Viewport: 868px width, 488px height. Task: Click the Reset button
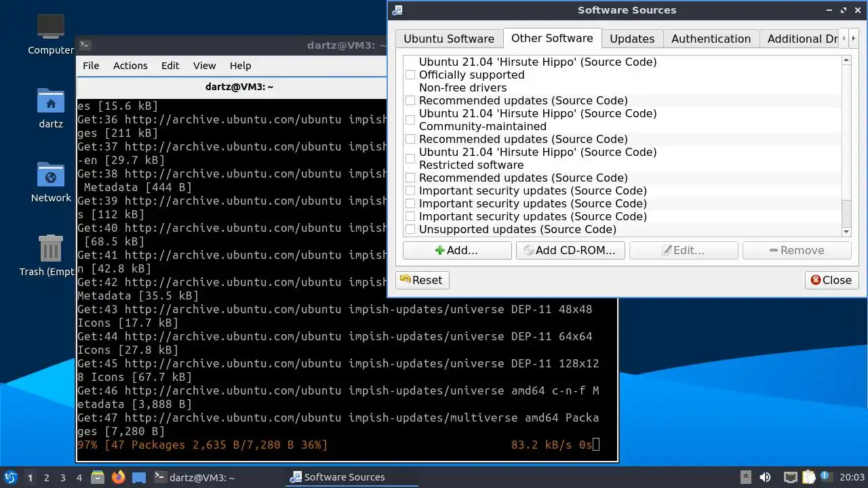(x=422, y=280)
